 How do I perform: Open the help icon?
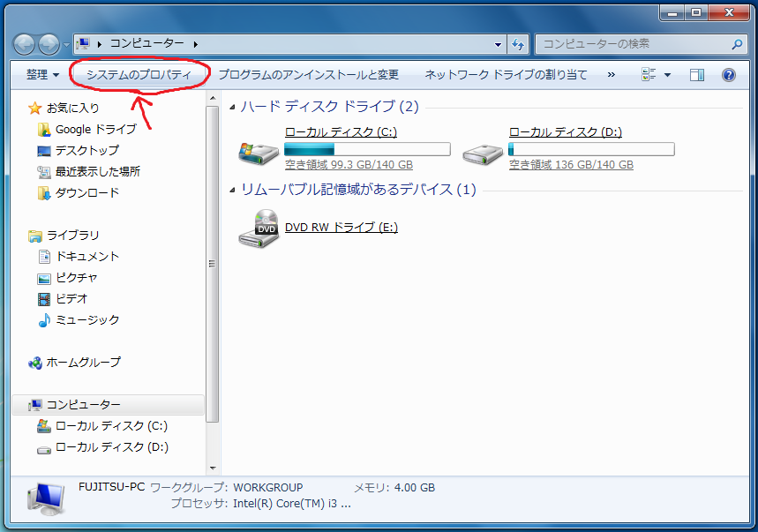(x=729, y=74)
